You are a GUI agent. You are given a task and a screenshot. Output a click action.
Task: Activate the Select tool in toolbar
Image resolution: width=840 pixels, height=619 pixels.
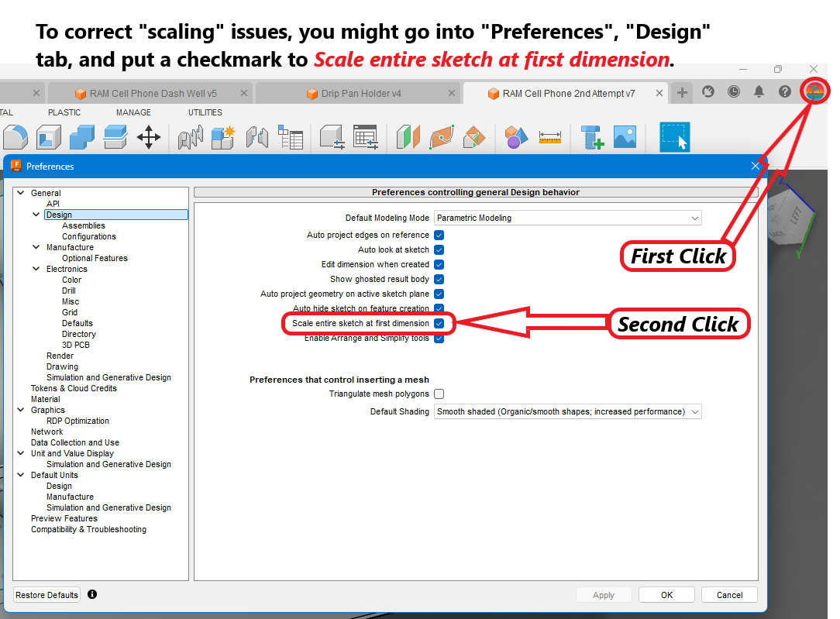point(674,138)
